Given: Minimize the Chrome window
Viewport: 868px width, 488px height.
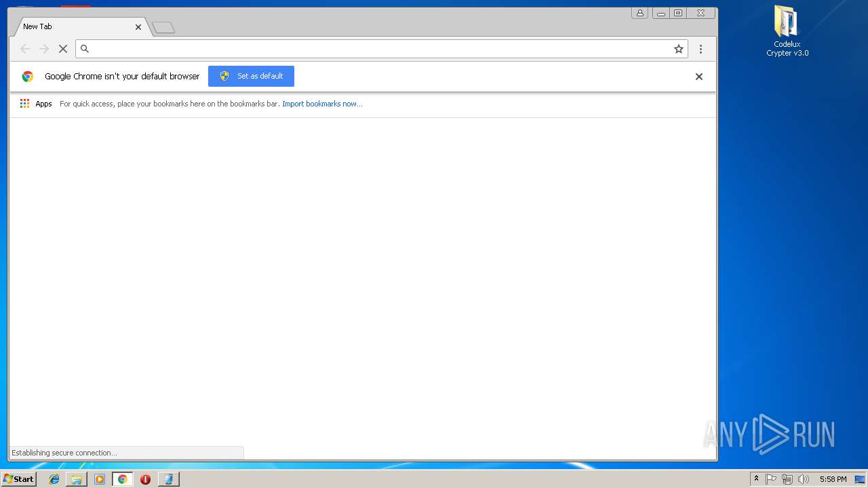Looking at the screenshot, I should pyautogui.click(x=660, y=13).
